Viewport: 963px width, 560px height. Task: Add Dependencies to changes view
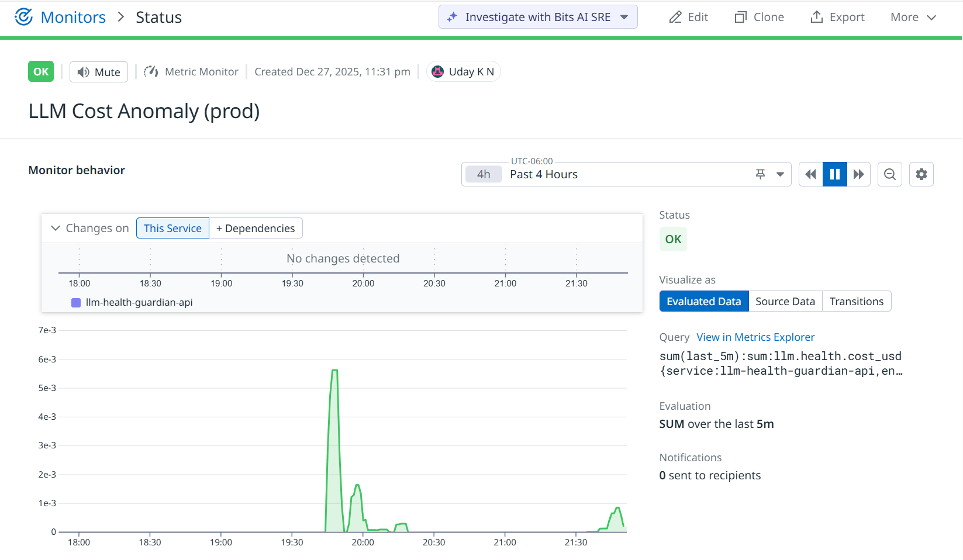pyautogui.click(x=256, y=228)
